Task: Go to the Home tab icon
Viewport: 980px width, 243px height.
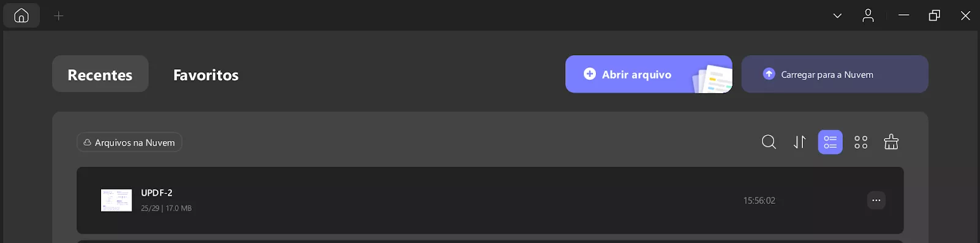Action: point(21,15)
